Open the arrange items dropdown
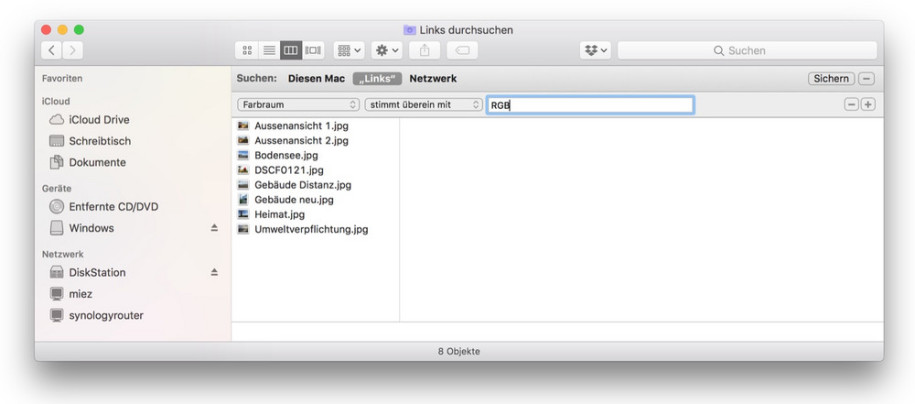The image size is (915, 404). (350, 50)
